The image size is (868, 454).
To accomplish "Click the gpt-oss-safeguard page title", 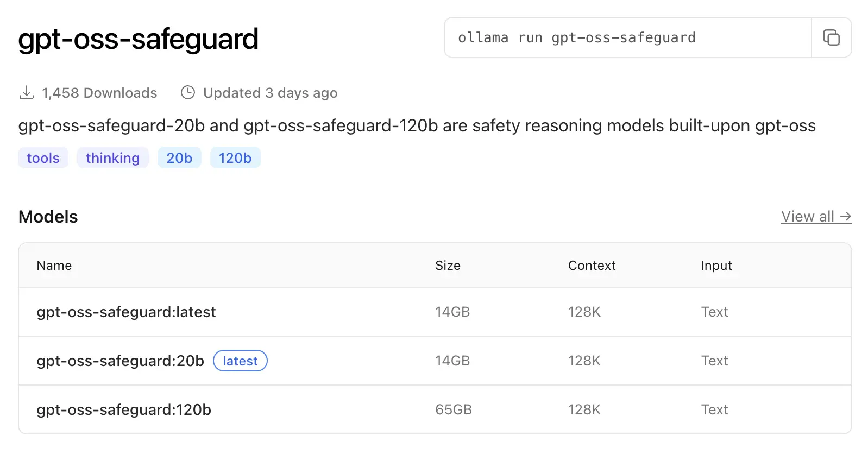I will click(139, 38).
